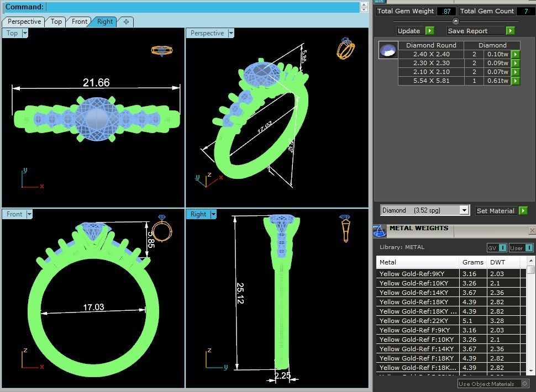Click the metal list scroll down arrow
This screenshot has width=536, height=392.
click(x=530, y=370)
